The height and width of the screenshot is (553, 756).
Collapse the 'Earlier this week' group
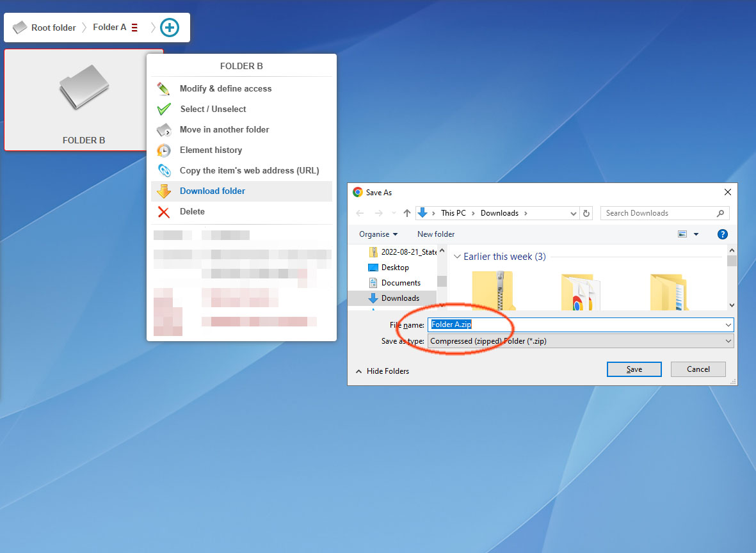[457, 257]
